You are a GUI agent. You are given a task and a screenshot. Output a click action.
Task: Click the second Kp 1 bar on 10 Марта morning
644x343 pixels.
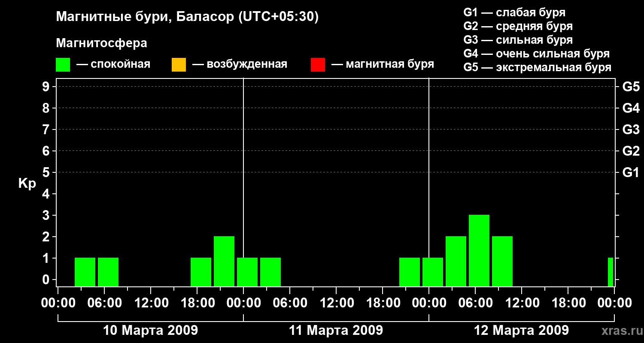click(x=108, y=272)
